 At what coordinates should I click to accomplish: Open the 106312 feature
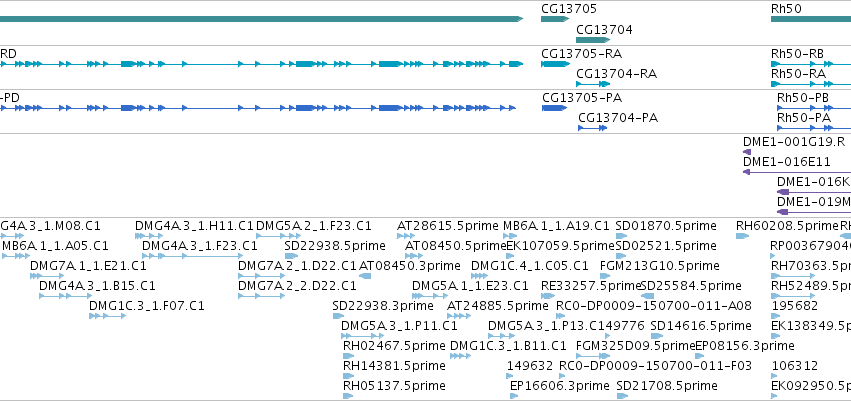(774, 377)
